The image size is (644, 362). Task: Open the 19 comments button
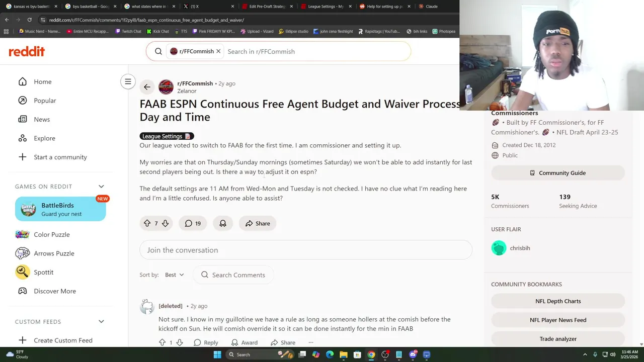pyautogui.click(x=193, y=223)
